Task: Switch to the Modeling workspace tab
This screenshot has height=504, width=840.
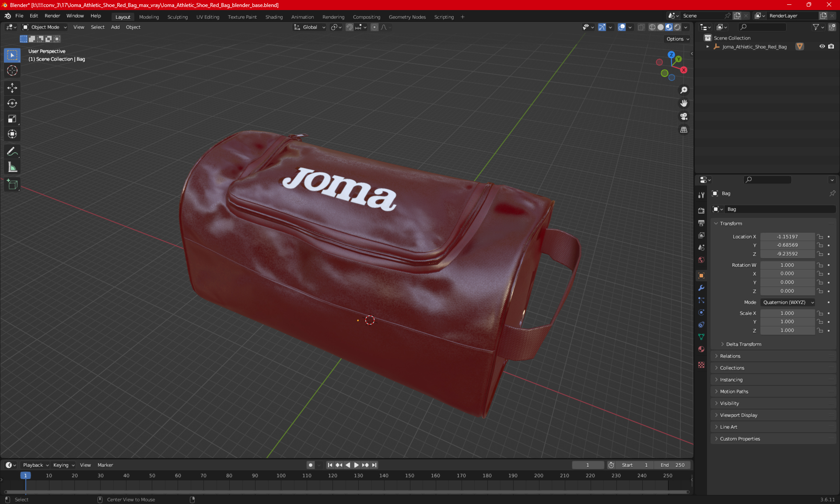Action: click(149, 17)
